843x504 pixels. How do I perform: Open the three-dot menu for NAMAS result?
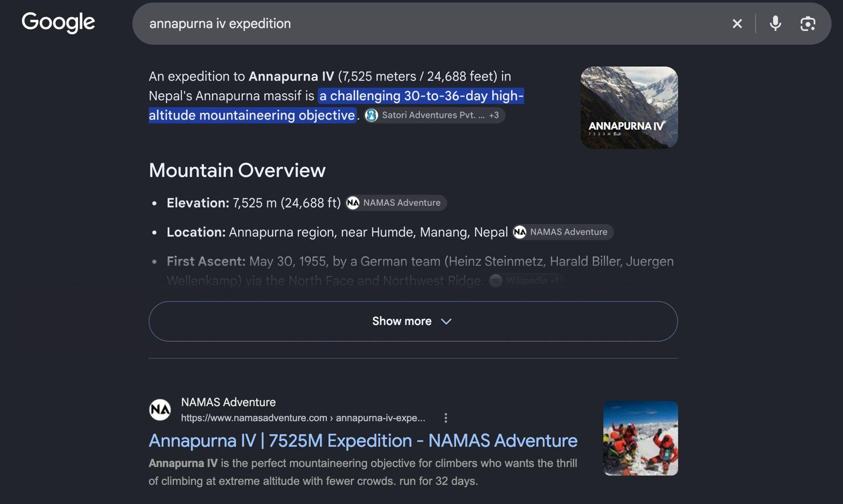click(446, 418)
